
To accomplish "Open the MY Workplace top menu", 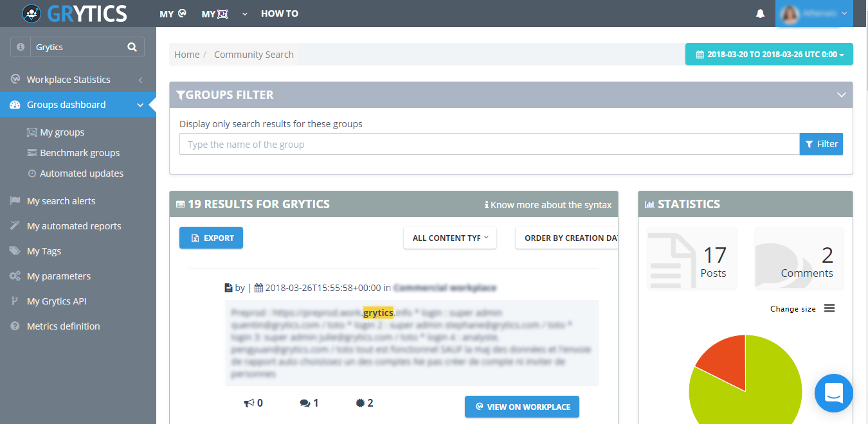I will (173, 13).
